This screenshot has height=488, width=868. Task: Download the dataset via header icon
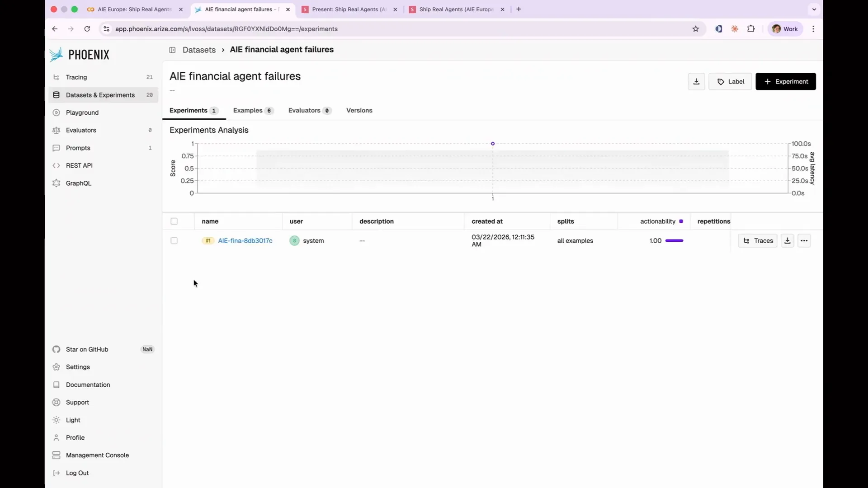pyautogui.click(x=696, y=81)
